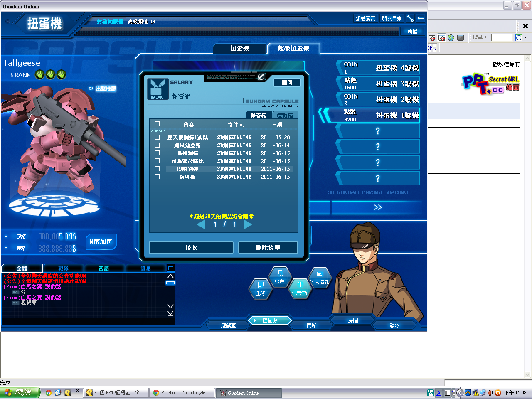Screen dimensions: 532x399
Task: Switch to the 超級扭蛋機 tab
Action: coord(293,49)
